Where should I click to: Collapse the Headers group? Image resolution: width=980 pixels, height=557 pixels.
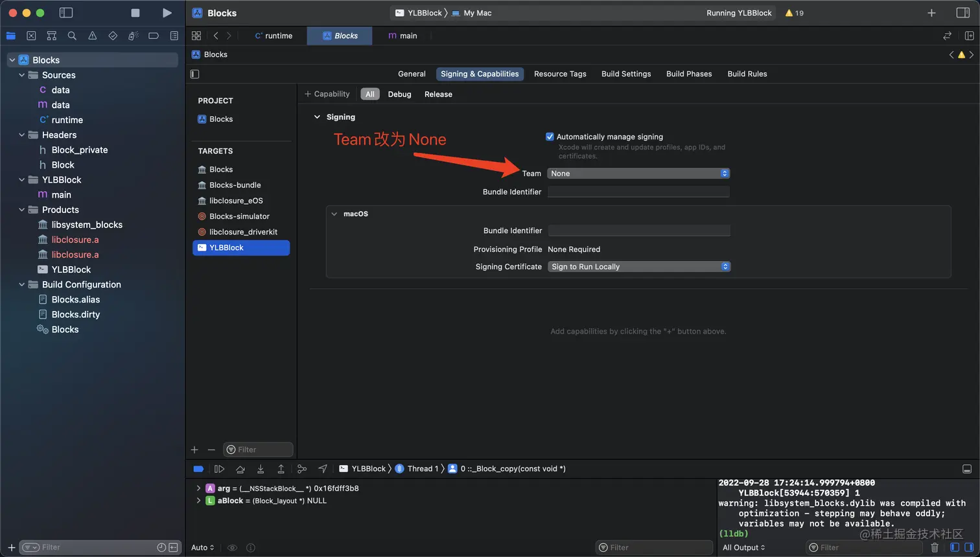click(x=21, y=135)
